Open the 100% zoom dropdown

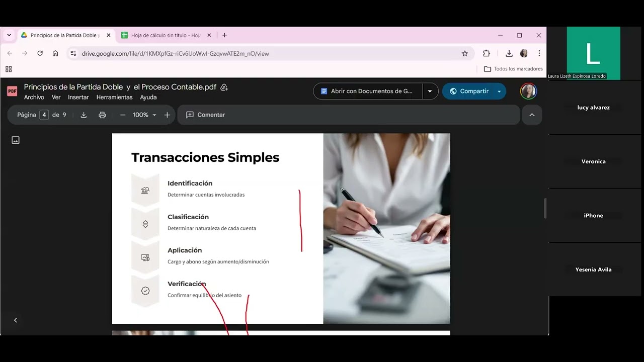144,115
